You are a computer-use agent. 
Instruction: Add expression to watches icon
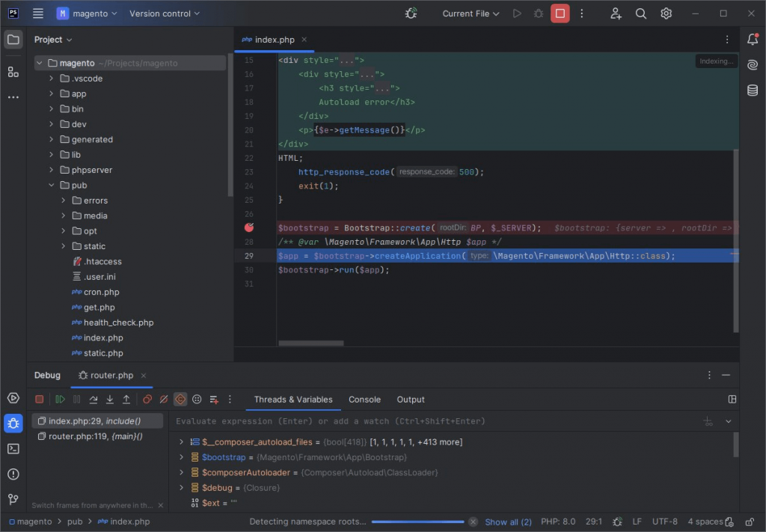coord(708,421)
